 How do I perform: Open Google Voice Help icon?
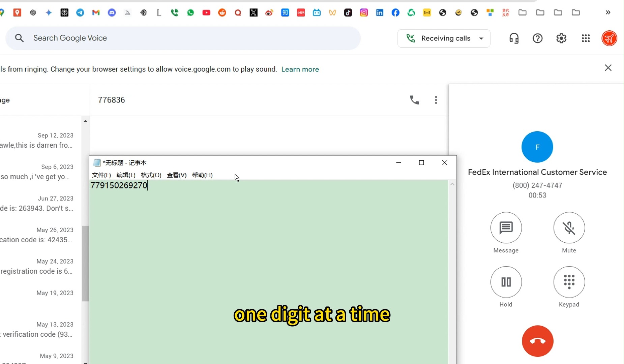point(538,38)
